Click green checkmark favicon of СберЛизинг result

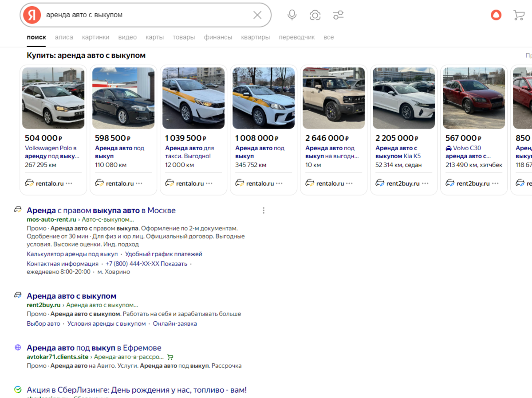pyautogui.click(x=18, y=390)
